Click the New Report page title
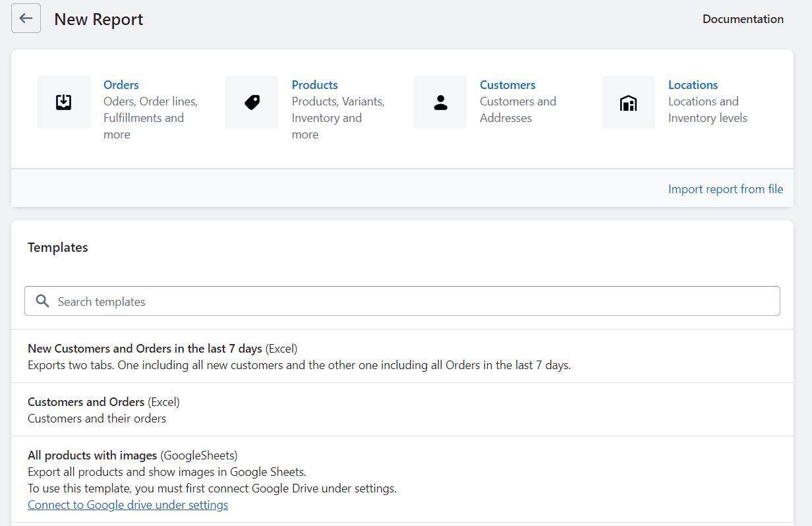This screenshot has width=812, height=526. pos(99,20)
